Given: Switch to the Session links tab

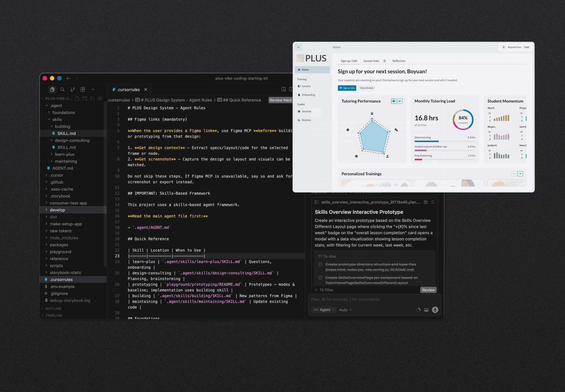Looking at the screenshot, I should coord(371,61).
